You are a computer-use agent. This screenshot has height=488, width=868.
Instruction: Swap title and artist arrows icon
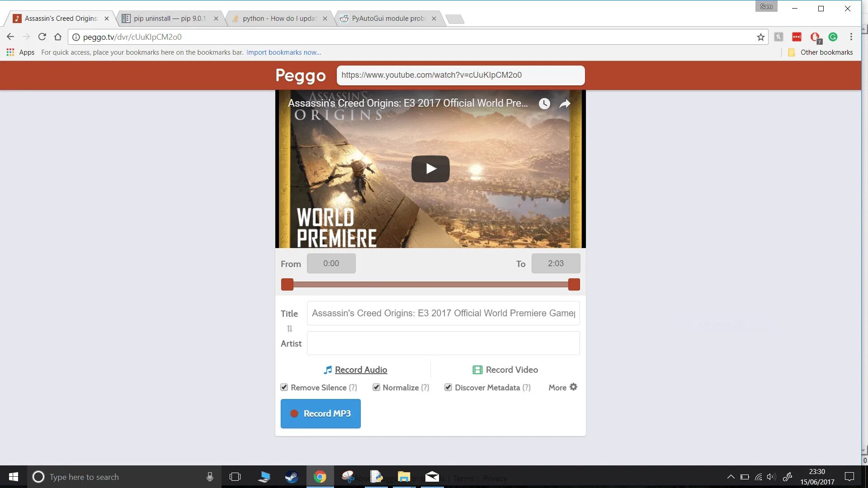(290, 328)
